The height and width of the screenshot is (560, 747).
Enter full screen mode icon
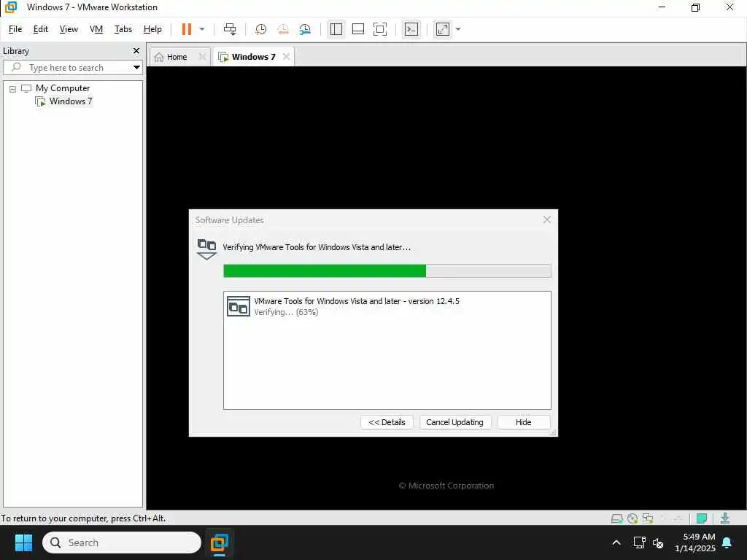coord(379,29)
